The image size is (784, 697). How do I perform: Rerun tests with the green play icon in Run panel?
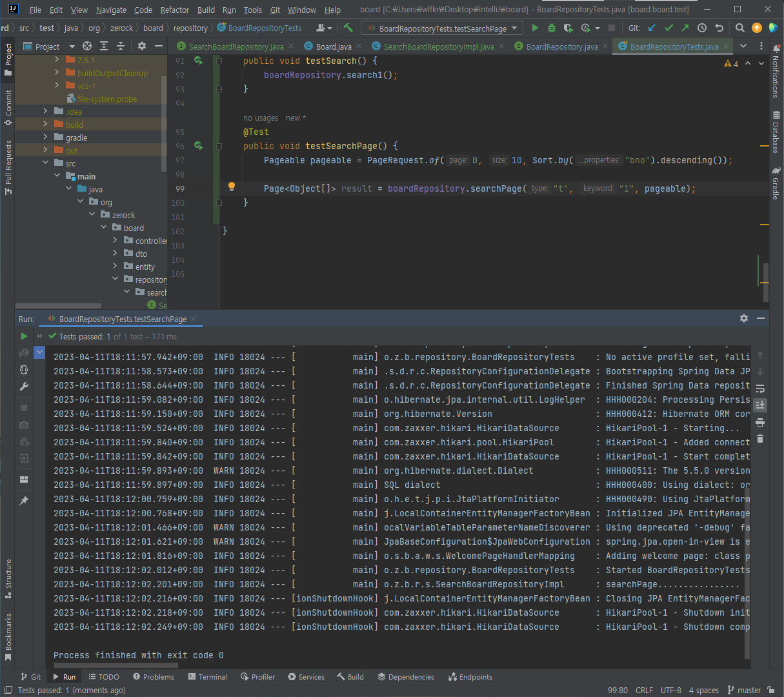click(x=24, y=336)
